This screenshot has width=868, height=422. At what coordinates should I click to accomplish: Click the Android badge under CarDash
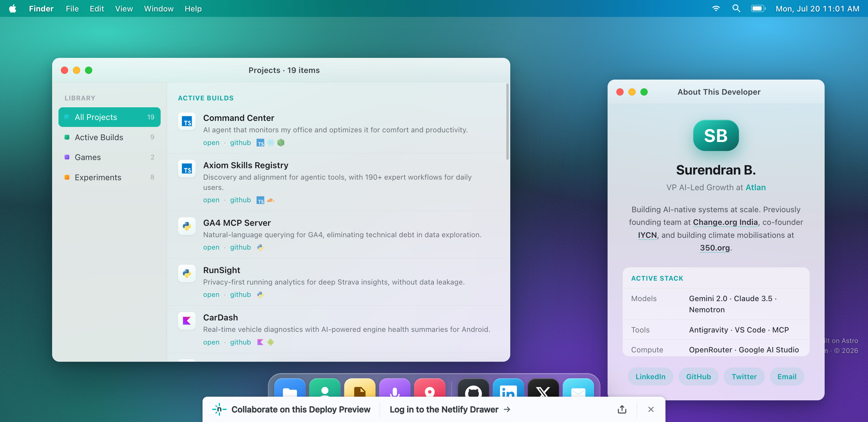coord(271,342)
